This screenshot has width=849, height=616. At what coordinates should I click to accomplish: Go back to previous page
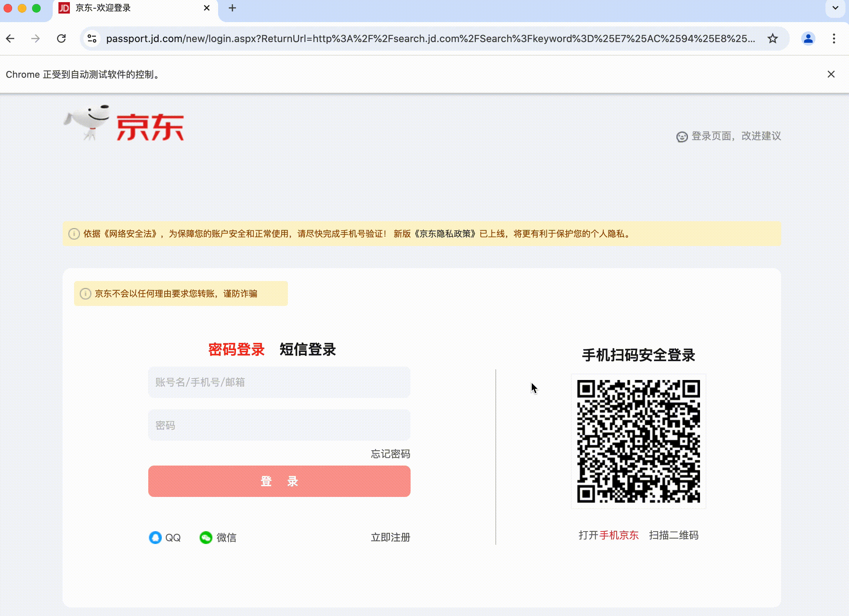point(10,38)
